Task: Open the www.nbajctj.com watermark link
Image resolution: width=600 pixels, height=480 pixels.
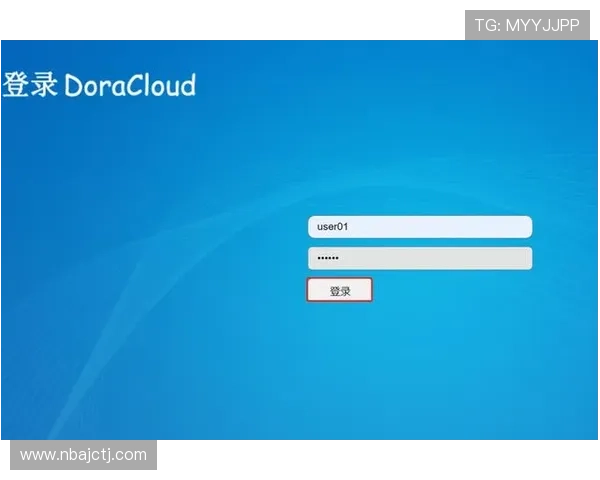Action: (83, 455)
